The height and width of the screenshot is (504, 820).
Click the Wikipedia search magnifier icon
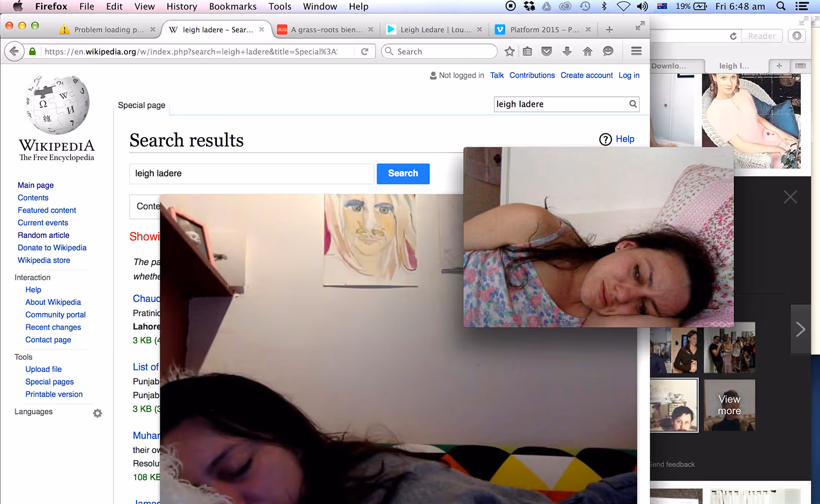(x=633, y=104)
